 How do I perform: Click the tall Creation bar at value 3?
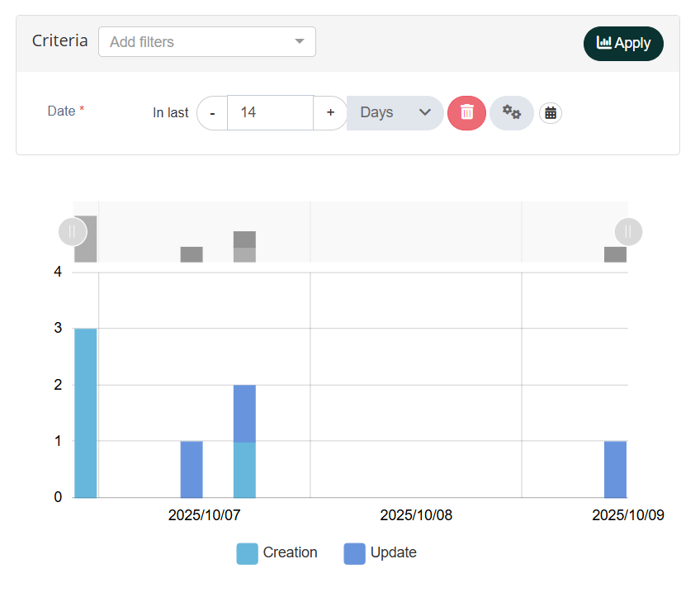86,413
